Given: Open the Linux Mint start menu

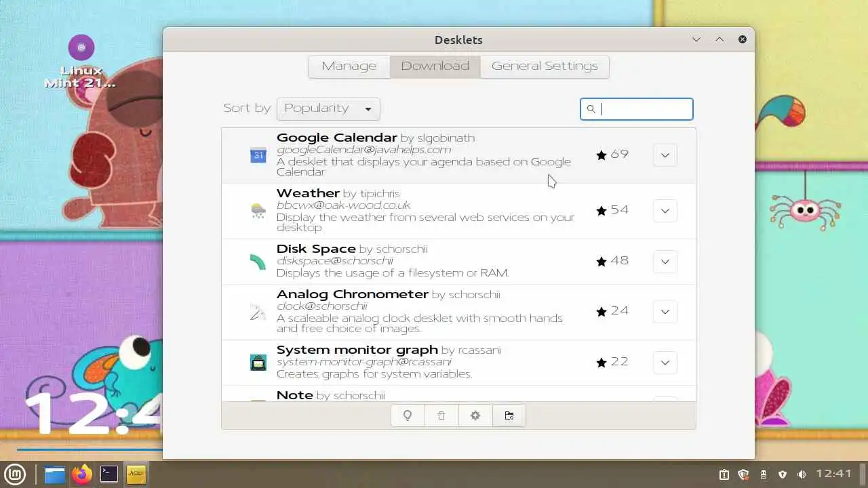Looking at the screenshot, I should point(16,474).
